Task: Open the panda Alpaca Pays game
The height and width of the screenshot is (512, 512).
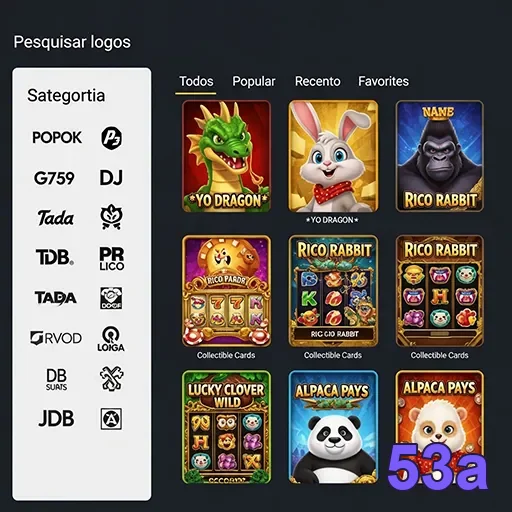Action: click(x=333, y=427)
